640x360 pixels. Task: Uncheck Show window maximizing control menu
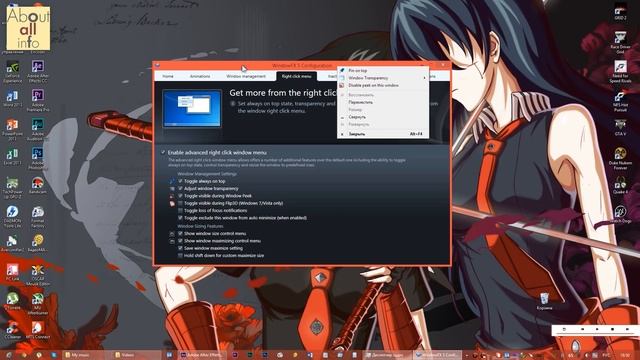coord(180,240)
